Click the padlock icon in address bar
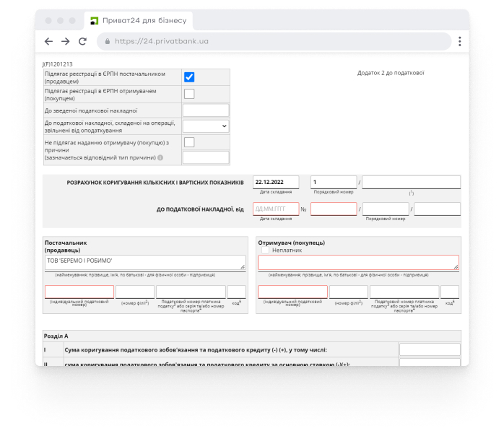504x436 pixels. point(108,42)
